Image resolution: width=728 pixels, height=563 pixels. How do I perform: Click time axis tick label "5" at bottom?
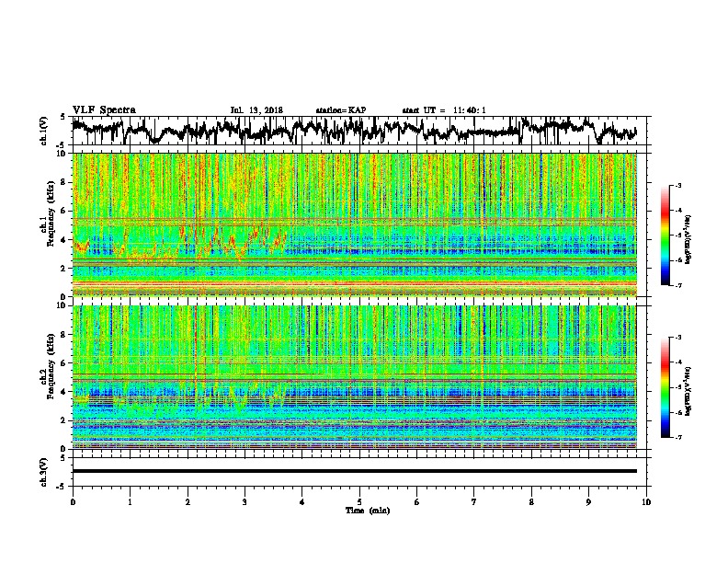tap(359, 502)
